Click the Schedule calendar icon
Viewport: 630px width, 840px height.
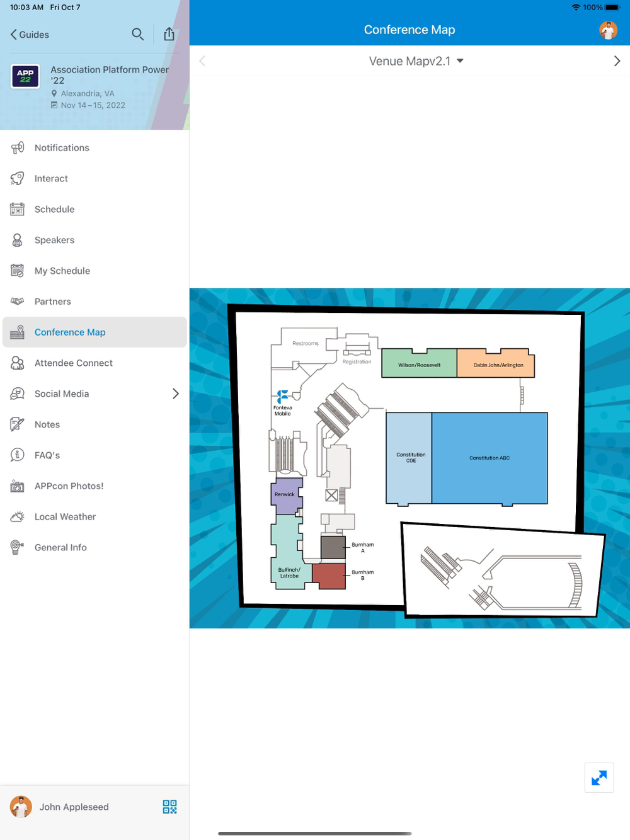[17, 209]
